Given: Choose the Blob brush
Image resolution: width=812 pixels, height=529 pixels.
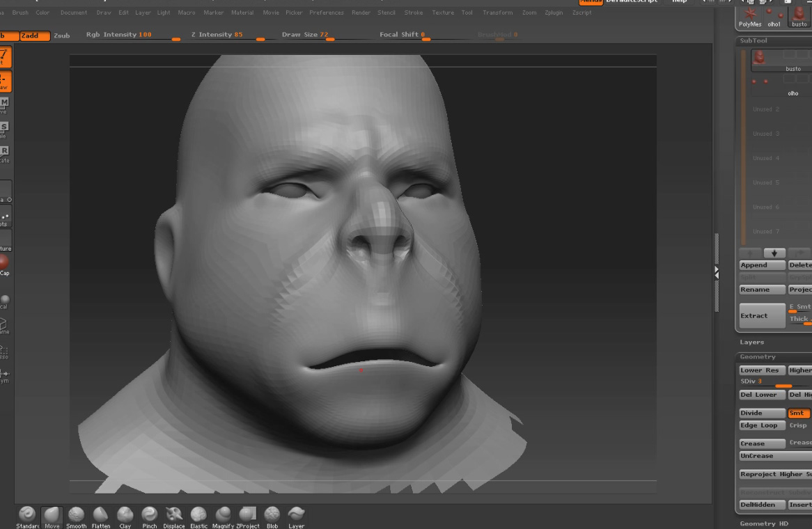Looking at the screenshot, I should pos(272,516).
